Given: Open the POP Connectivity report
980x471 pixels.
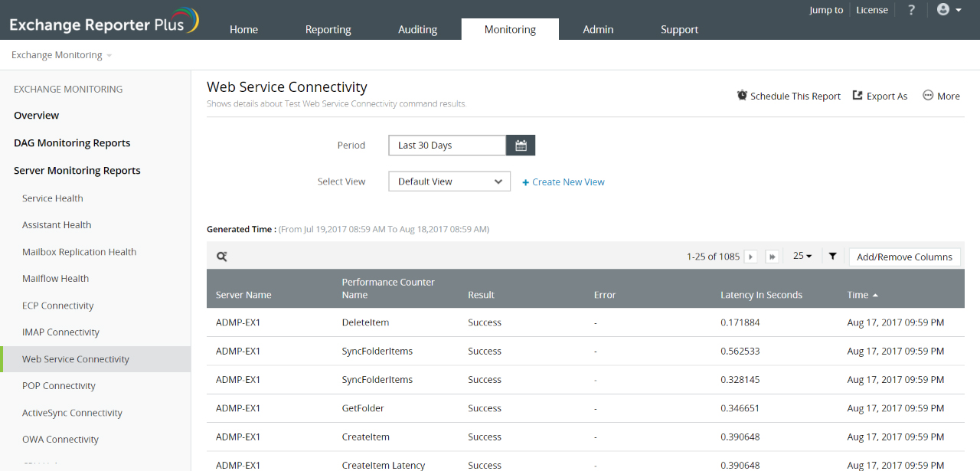Looking at the screenshot, I should pos(59,386).
